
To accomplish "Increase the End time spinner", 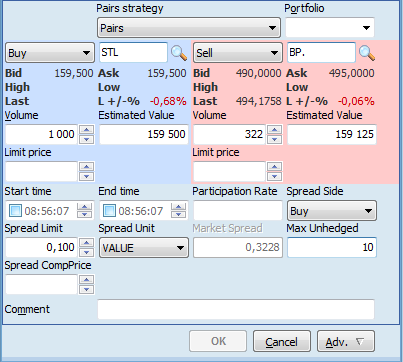I will coord(179,207).
